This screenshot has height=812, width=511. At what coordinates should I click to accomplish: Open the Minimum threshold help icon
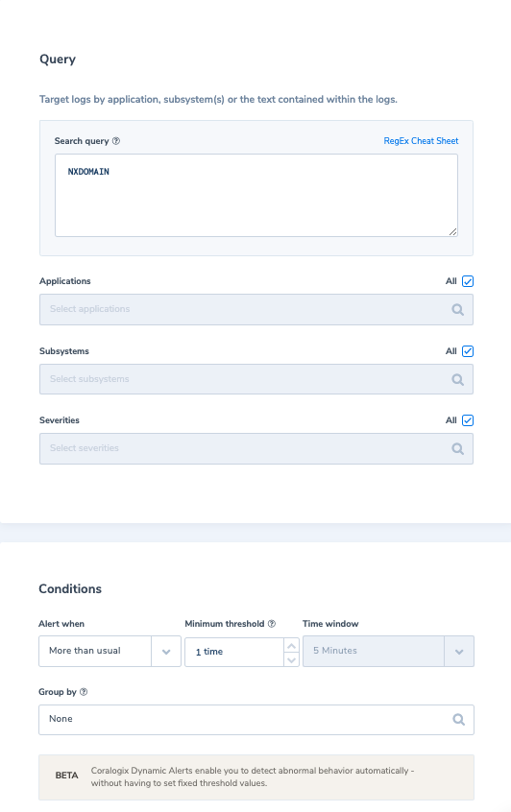pos(272,624)
